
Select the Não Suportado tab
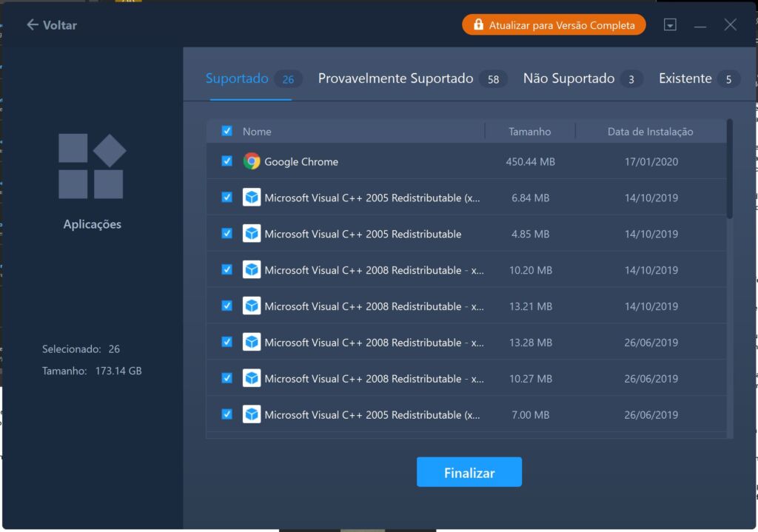point(583,78)
